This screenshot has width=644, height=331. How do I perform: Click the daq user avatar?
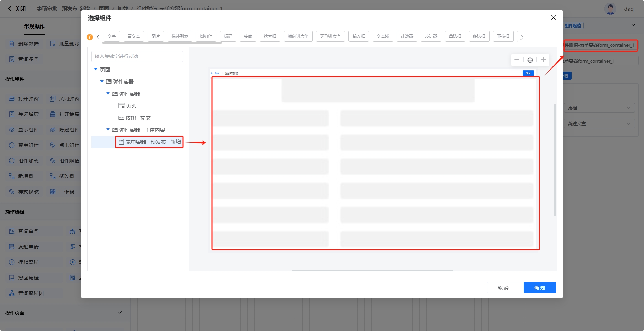(x=610, y=9)
